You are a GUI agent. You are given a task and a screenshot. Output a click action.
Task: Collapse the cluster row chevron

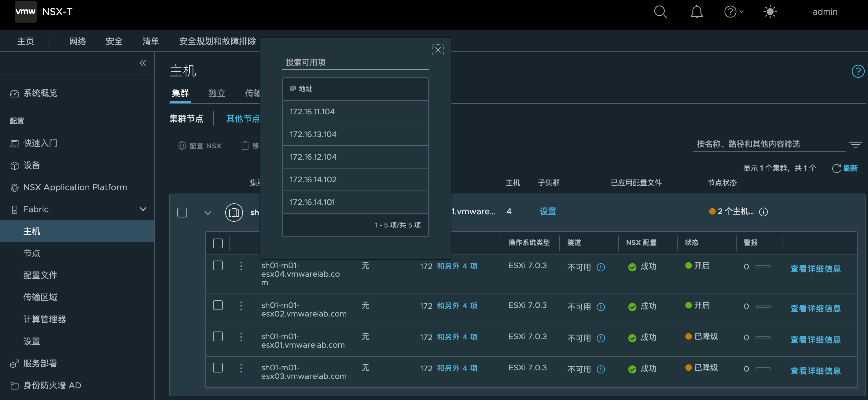coord(208,213)
